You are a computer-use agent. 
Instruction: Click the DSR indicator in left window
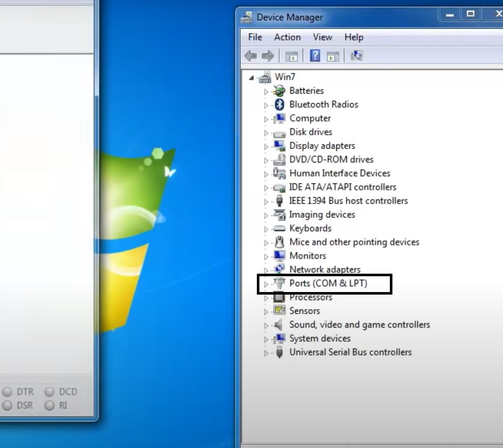tap(7, 406)
